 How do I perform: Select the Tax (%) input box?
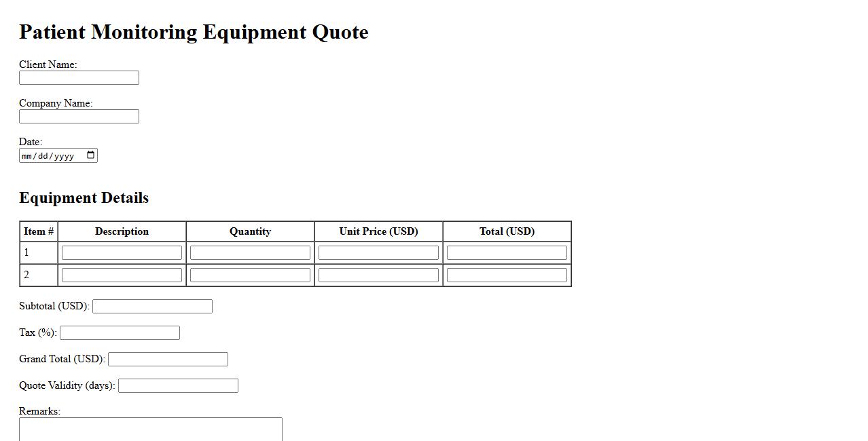120,333
